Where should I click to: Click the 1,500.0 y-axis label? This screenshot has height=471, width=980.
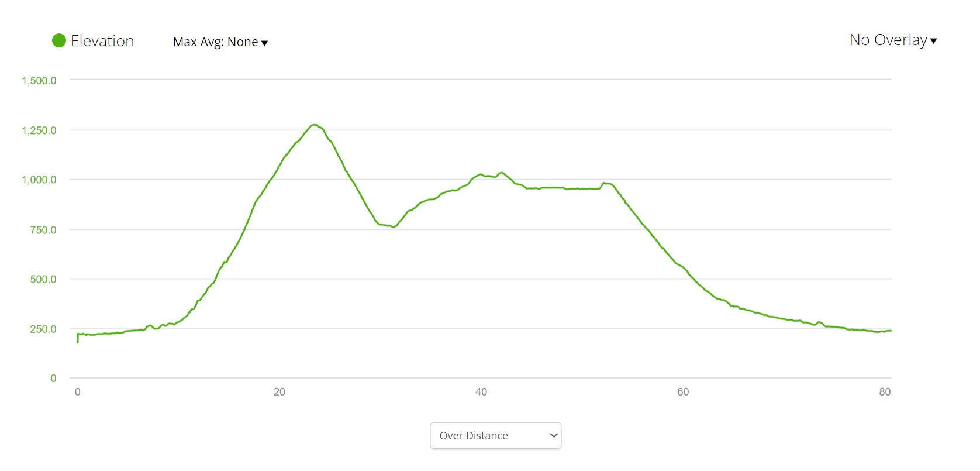coord(39,81)
